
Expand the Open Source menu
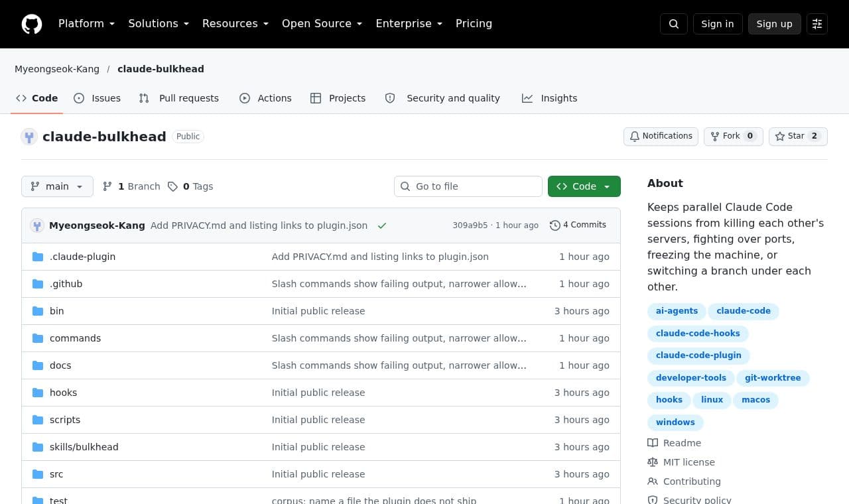[x=322, y=24]
